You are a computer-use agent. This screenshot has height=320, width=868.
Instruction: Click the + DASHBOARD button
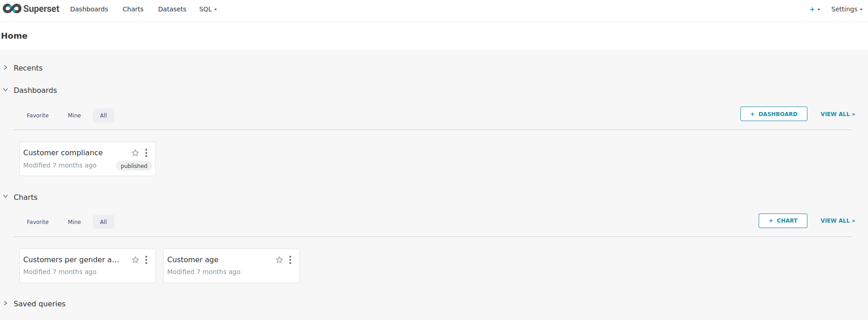(x=773, y=114)
